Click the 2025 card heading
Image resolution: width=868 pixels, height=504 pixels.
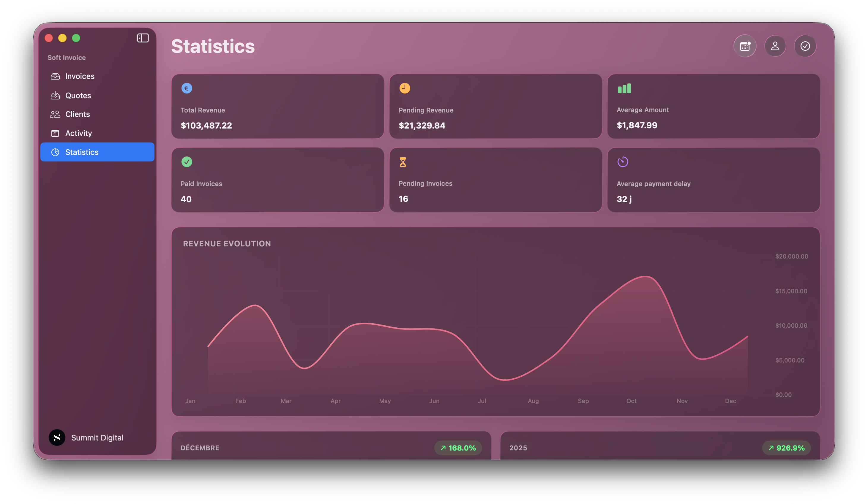click(x=518, y=448)
